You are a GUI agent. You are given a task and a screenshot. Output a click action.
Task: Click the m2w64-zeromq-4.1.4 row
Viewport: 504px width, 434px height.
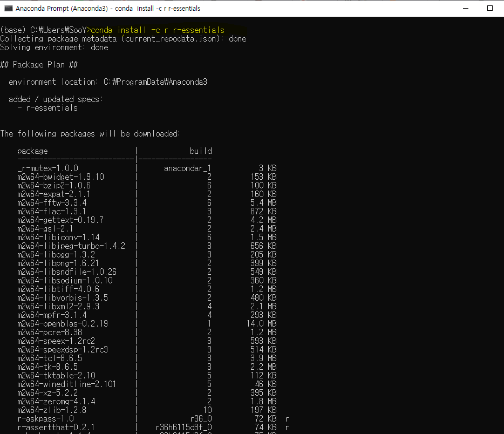[147, 402]
